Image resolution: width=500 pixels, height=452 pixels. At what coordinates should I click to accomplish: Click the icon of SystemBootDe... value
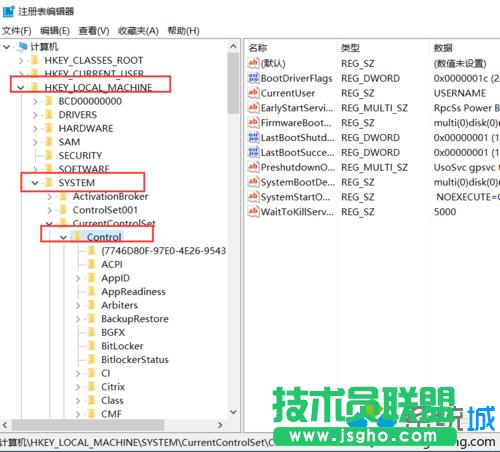click(x=253, y=182)
